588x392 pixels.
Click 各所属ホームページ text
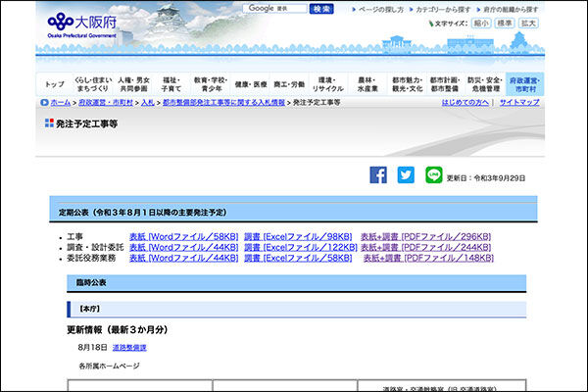pos(109,366)
